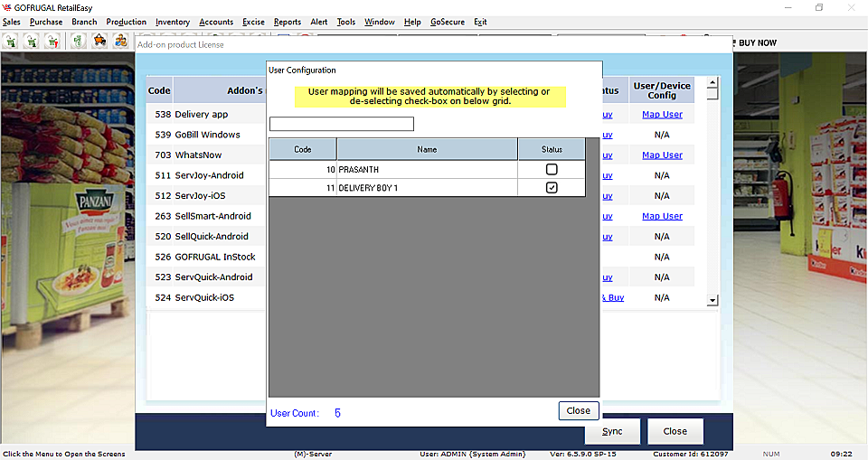Open the Excise menu
This screenshot has height=460, width=868.
(x=253, y=22)
